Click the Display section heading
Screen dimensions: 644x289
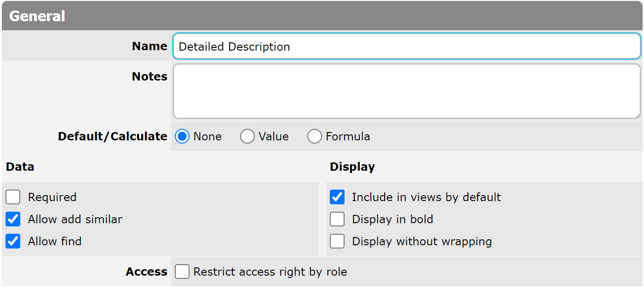pos(352,167)
